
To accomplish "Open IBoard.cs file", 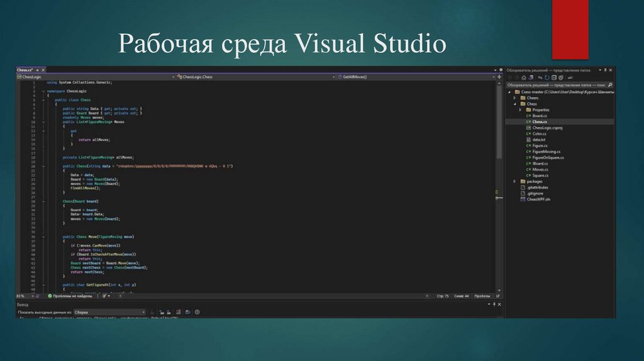I will pos(540,164).
